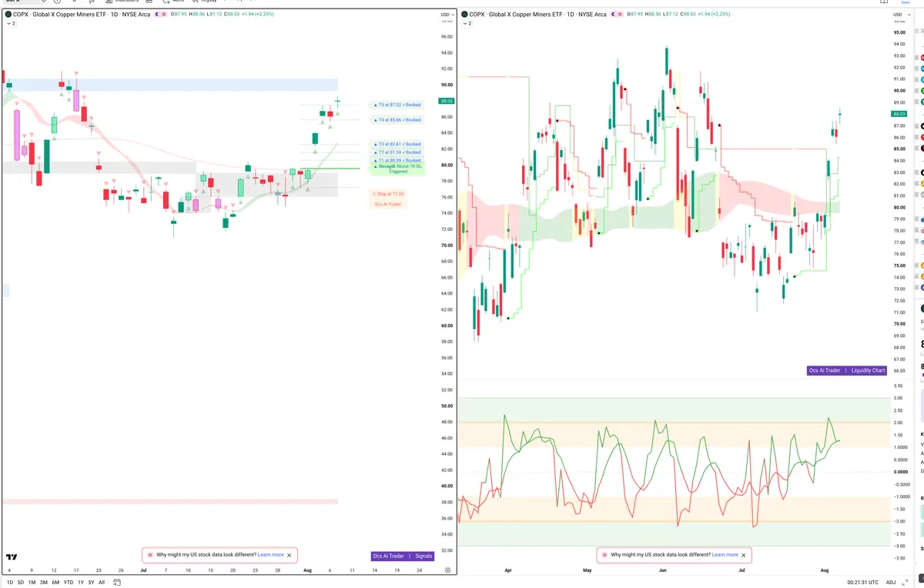
Task: Click the T3 at 82.61 Booked label
Action: 397,144
